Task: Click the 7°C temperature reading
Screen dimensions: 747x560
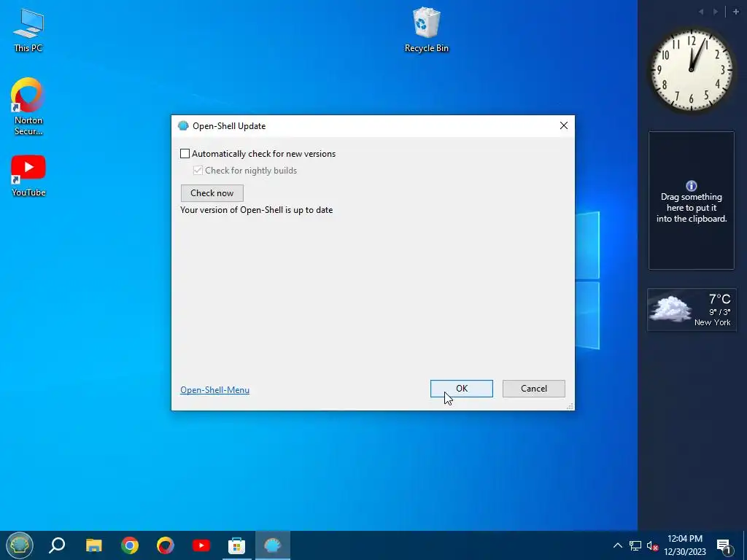Action: click(719, 299)
